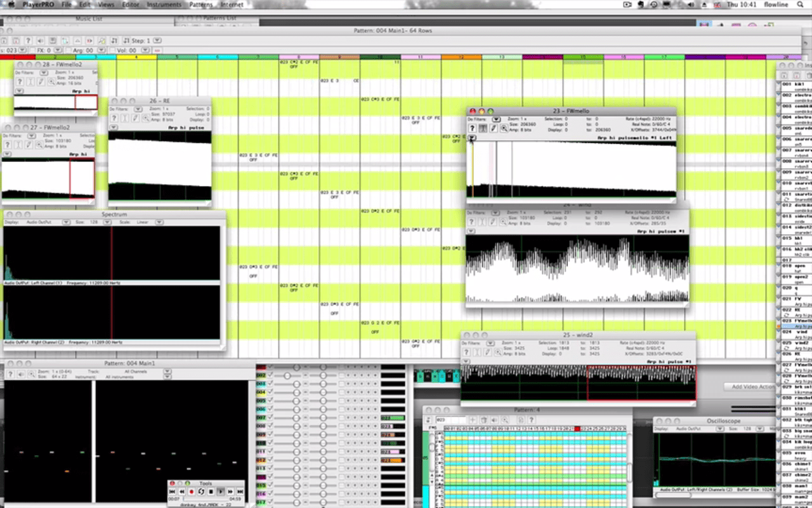
Task: Click the help question mark in pattern editor toolbar
Action: coord(28,41)
